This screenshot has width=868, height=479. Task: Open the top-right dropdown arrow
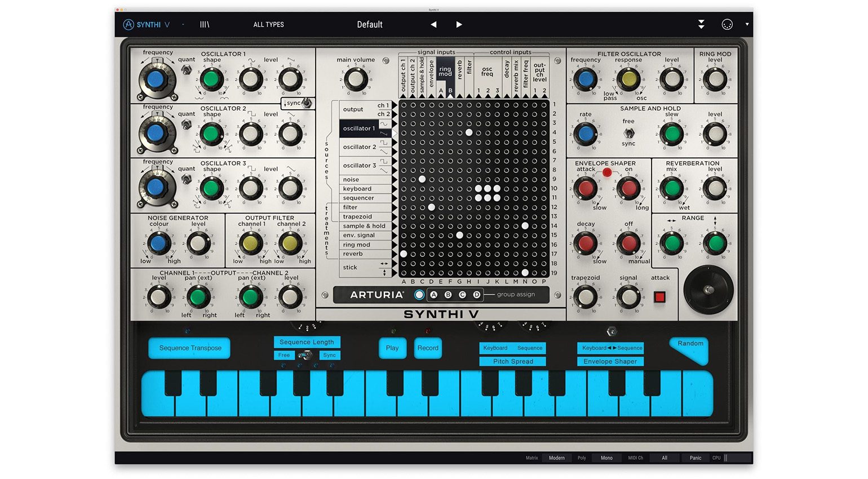[747, 24]
